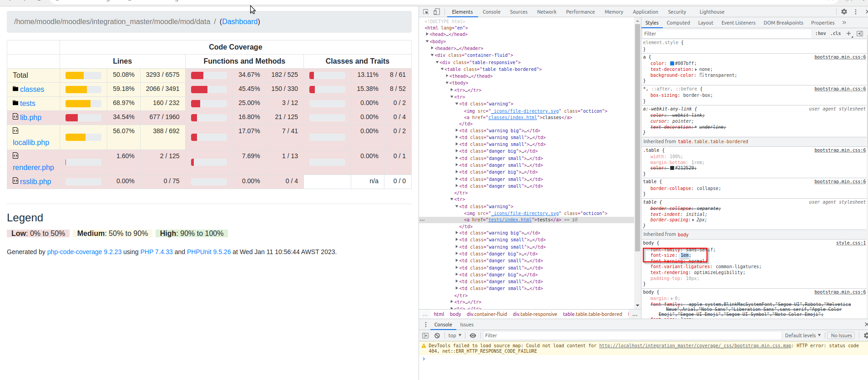Open the bootstrap.min.css.map URL in console
This screenshot has height=380, width=868.
pyautogui.click(x=695, y=346)
